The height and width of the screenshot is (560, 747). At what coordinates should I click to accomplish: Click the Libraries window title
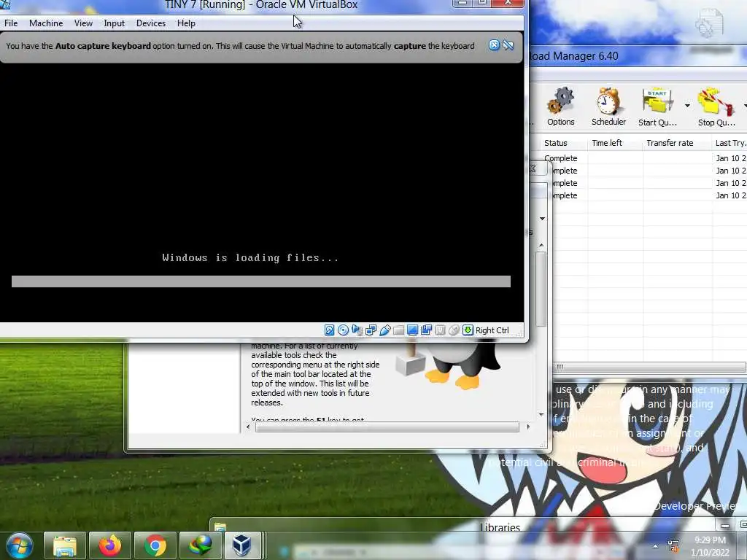click(x=500, y=527)
